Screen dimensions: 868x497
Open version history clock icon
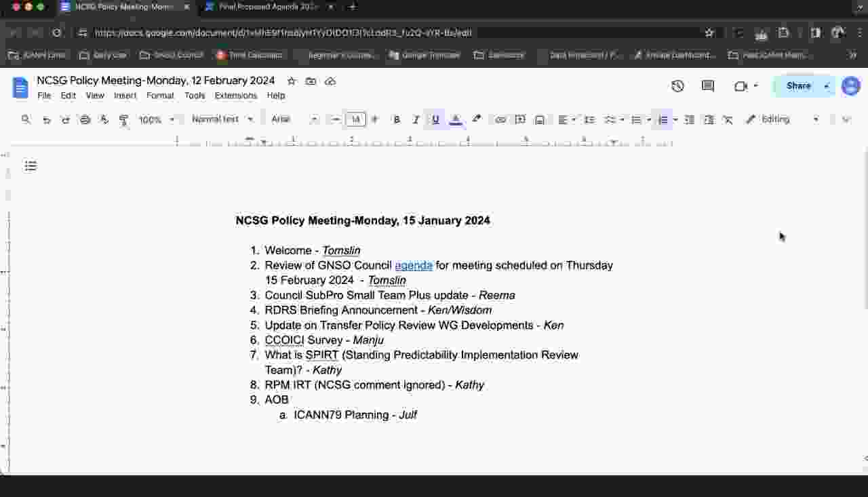677,86
